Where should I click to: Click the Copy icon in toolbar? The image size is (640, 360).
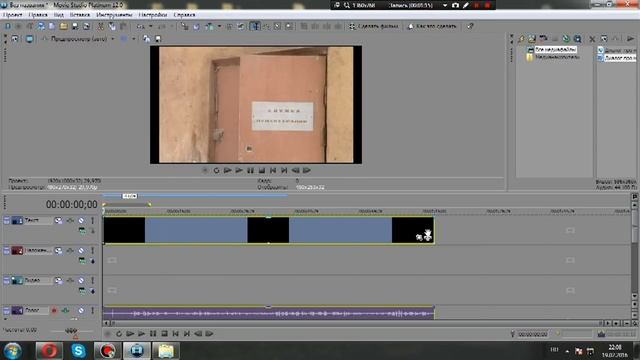112,26
